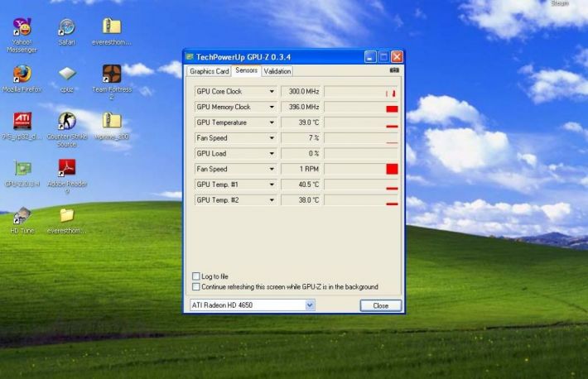Screen dimensions: 588x379
Task: Launch Safari from the desktop
Action: (x=66, y=26)
